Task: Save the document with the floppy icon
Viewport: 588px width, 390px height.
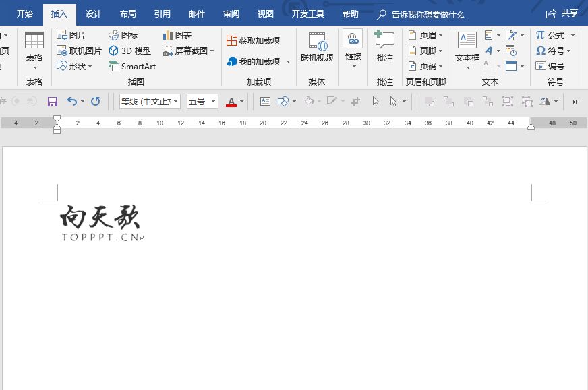Action: (x=53, y=102)
